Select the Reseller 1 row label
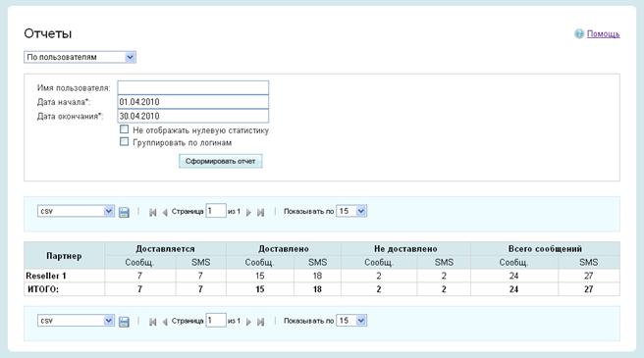The width and height of the screenshot is (644, 358). click(x=46, y=276)
